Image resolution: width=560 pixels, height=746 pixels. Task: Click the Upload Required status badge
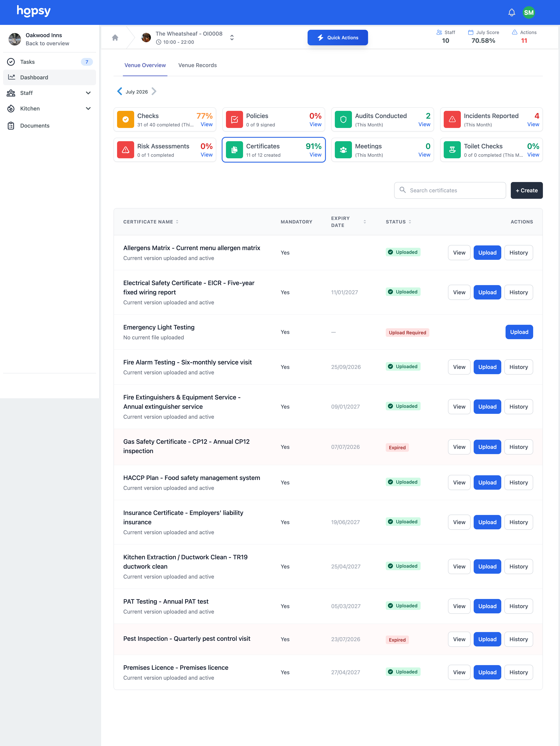[x=407, y=333]
